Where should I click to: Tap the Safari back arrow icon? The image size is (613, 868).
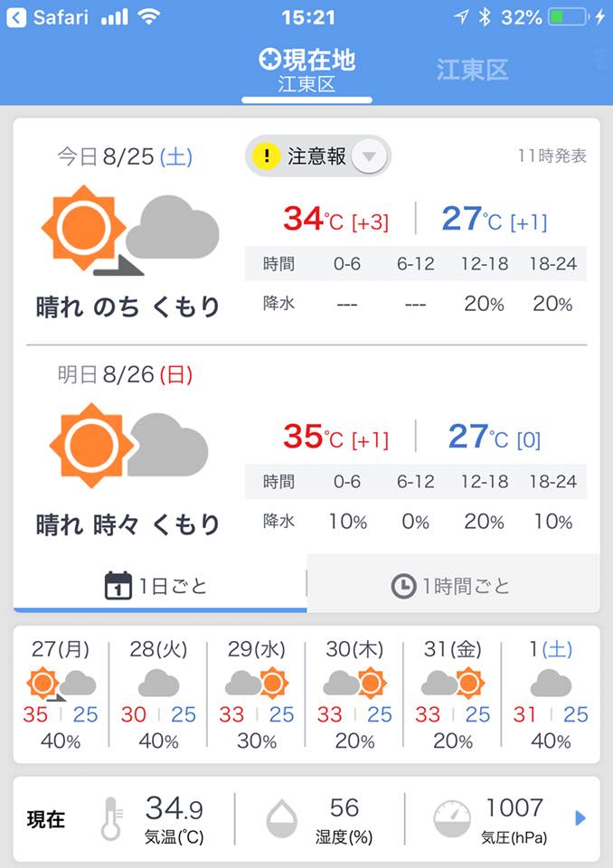click(16, 18)
